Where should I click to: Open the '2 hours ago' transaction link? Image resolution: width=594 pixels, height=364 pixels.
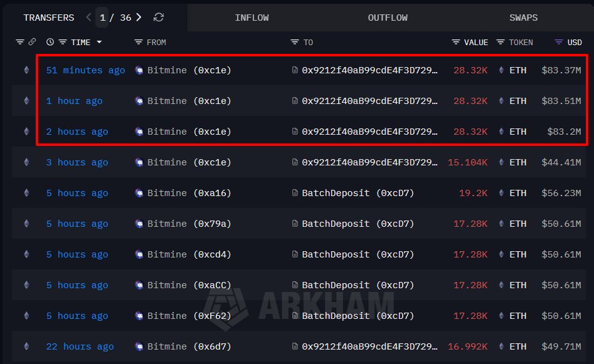[77, 132]
